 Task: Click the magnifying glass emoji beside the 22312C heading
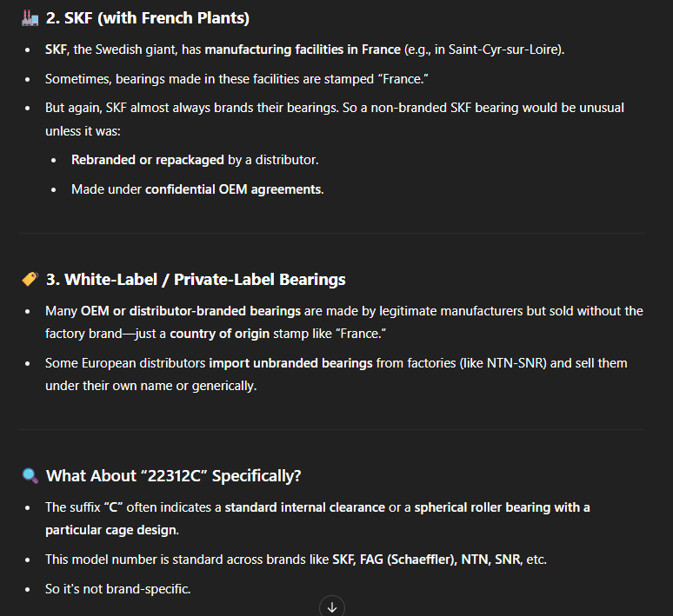click(30, 475)
